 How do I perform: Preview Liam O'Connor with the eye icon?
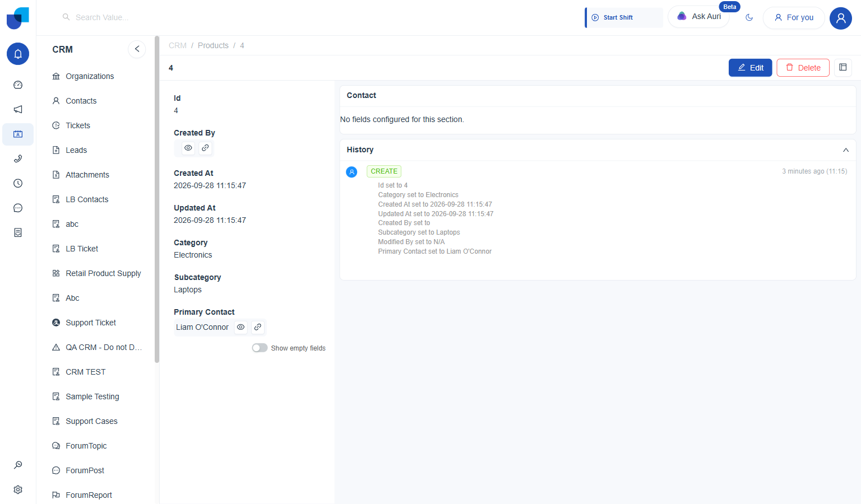[240, 327]
